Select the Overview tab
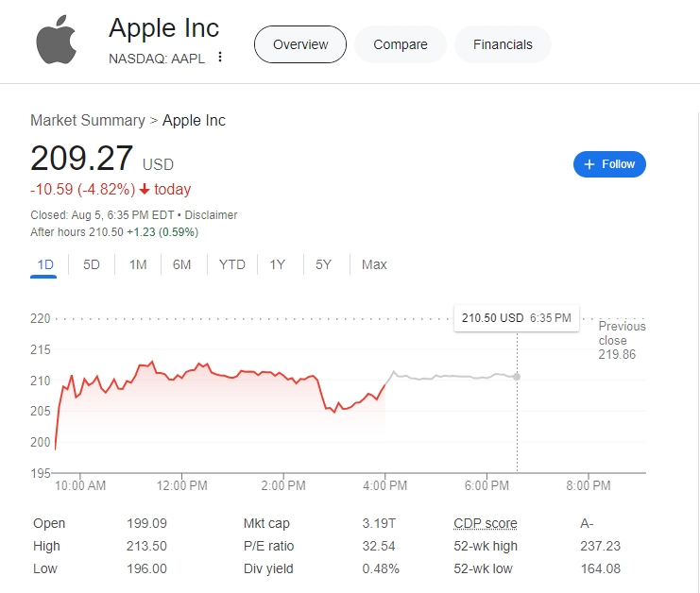 (300, 44)
